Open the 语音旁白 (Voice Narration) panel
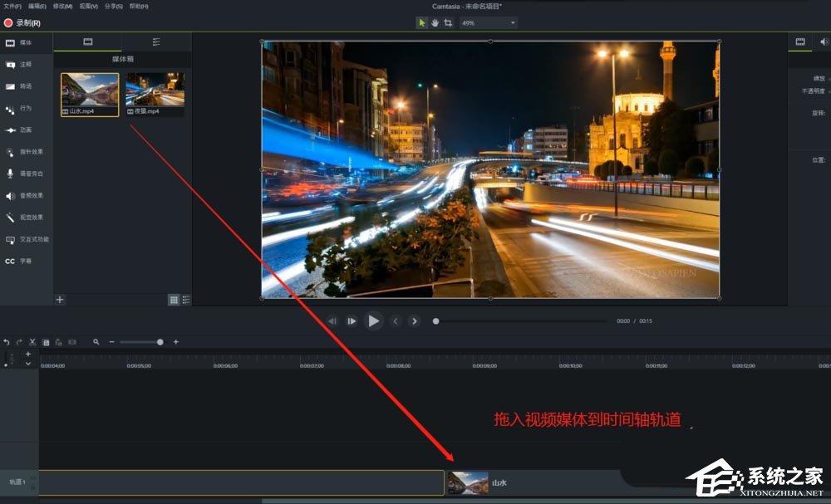The width and height of the screenshot is (831, 504). [25, 174]
